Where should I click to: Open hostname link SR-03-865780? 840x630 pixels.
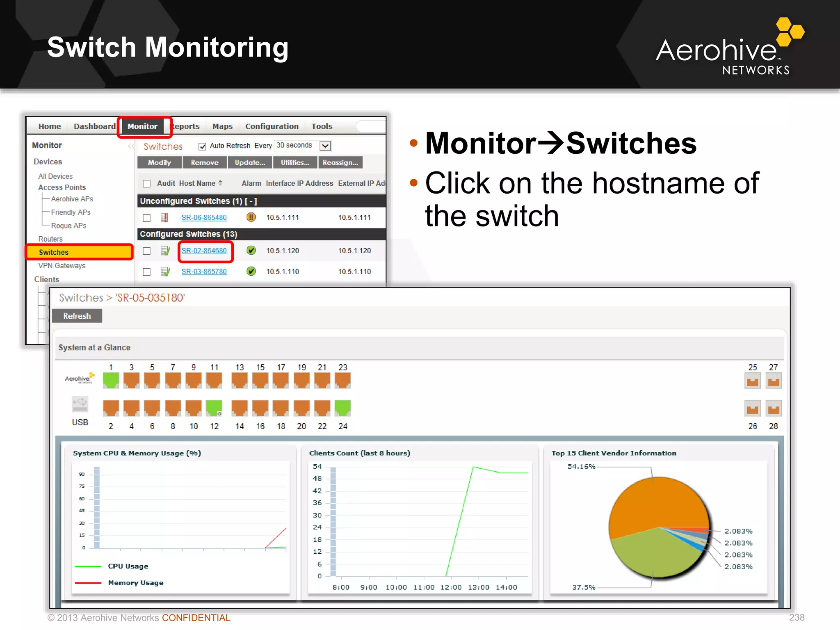pos(204,272)
